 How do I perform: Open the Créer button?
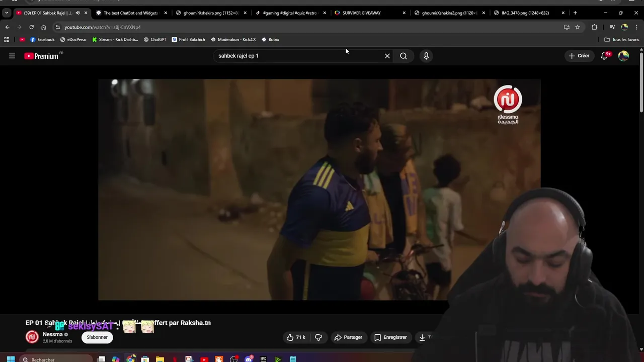(579, 56)
